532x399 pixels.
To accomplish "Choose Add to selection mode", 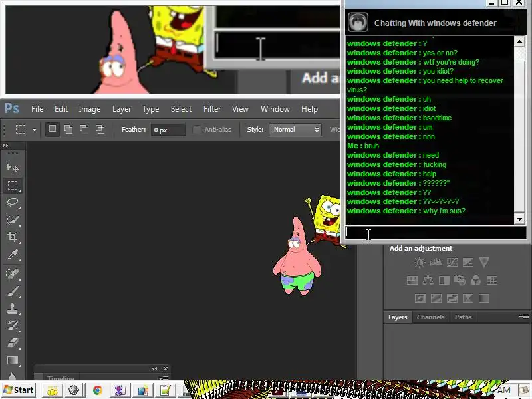I will tap(68, 129).
